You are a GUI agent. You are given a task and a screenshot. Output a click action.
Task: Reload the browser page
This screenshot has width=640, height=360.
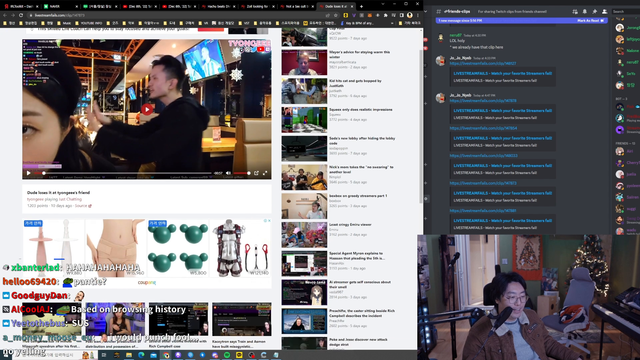[x=21, y=15]
